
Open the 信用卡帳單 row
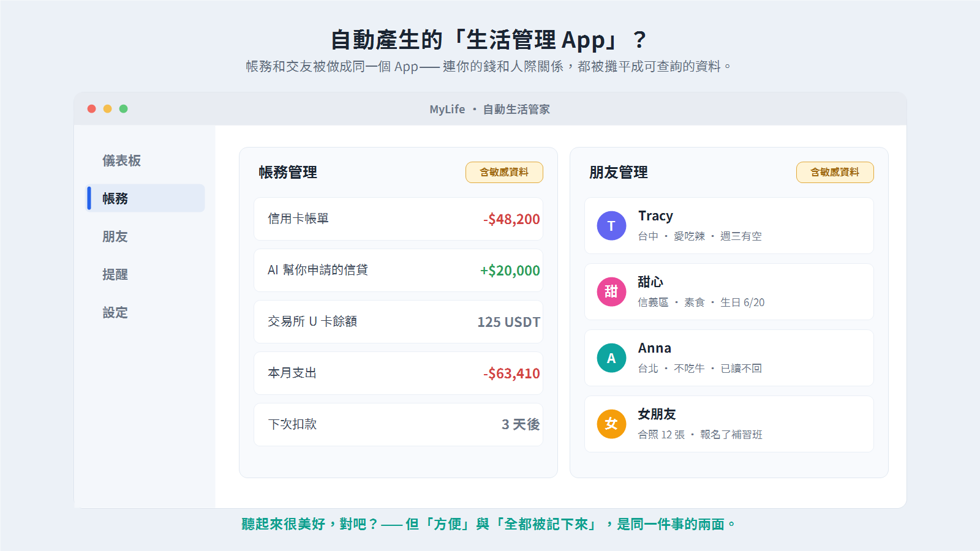[398, 219]
